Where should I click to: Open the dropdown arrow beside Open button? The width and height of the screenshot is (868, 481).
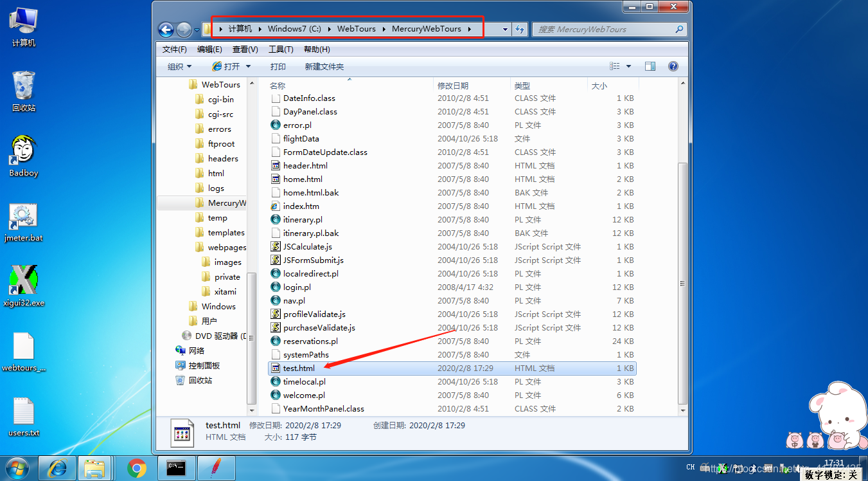[x=249, y=66]
